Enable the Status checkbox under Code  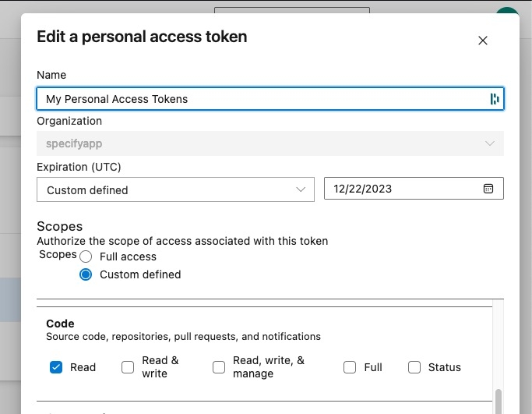pos(414,367)
